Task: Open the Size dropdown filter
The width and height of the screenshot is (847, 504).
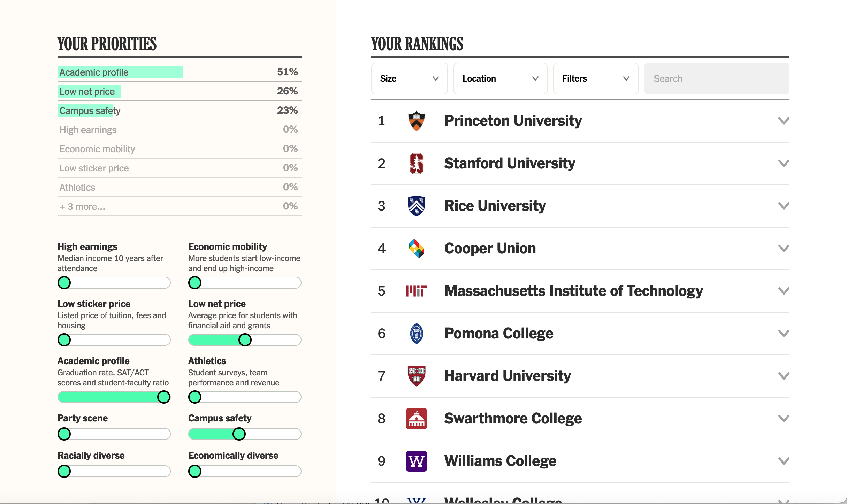Action: pyautogui.click(x=409, y=79)
